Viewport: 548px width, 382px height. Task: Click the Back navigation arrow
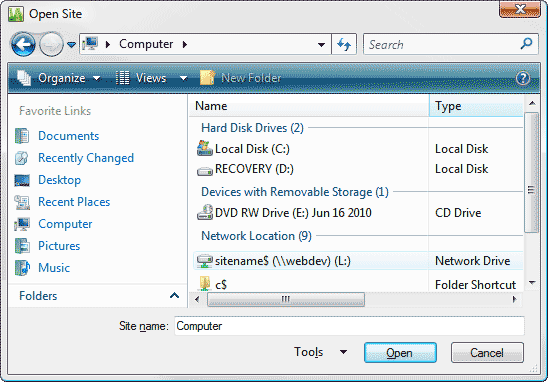click(23, 44)
